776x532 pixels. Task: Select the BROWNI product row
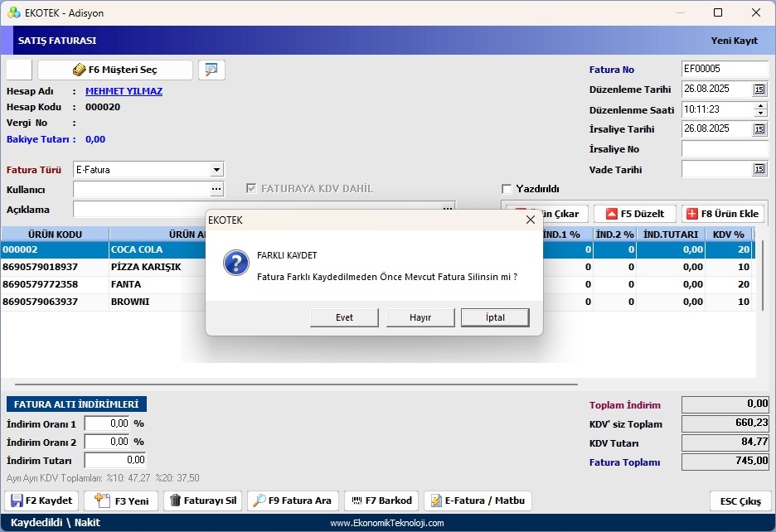(x=377, y=302)
